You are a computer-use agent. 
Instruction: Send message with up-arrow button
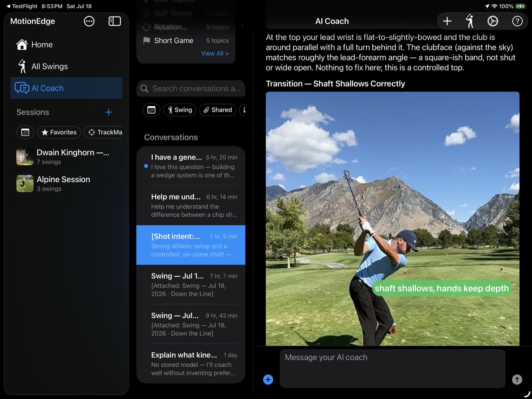517,379
